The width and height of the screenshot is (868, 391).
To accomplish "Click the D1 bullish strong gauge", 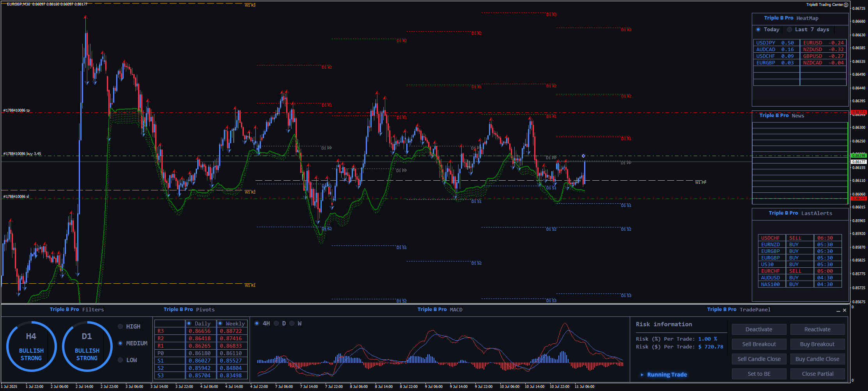I will (x=87, y=347).
